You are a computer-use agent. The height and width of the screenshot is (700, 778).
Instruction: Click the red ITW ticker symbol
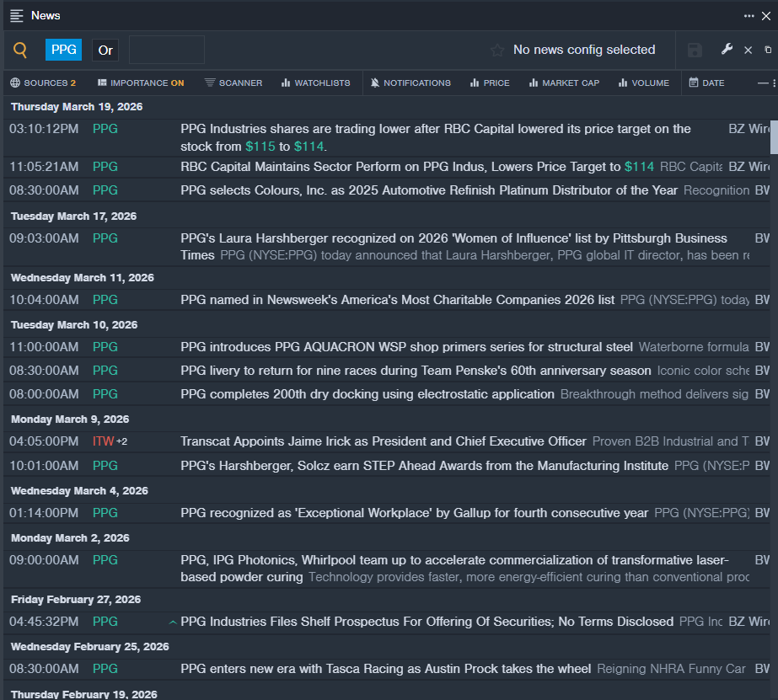(103, 441)
